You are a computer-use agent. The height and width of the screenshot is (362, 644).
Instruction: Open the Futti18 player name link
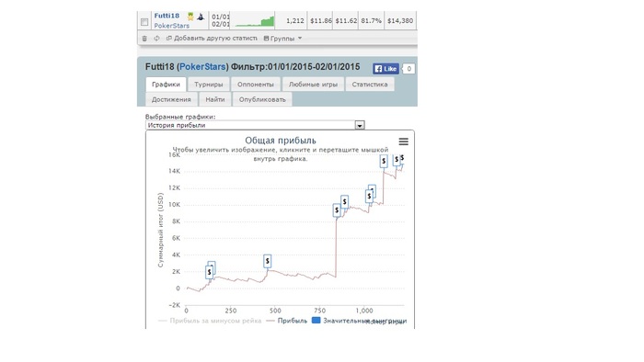click(x=167, y=16)
